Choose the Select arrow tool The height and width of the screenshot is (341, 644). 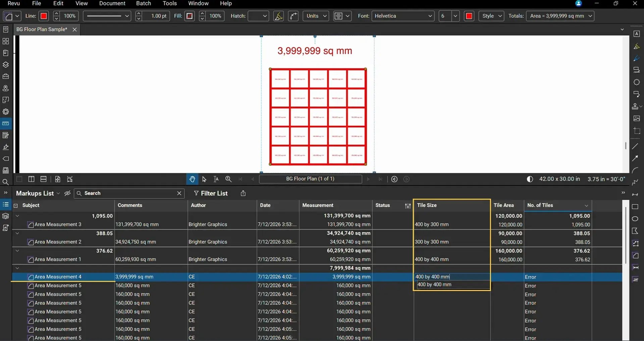point(204,179)
